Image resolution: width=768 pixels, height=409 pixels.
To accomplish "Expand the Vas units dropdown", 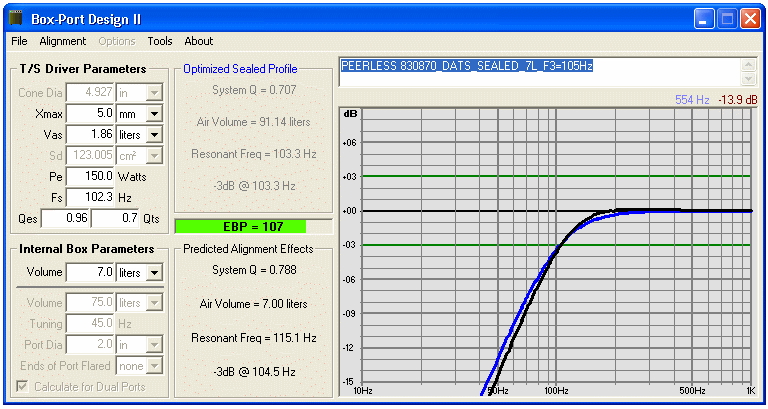I will [x=154, y=135].
